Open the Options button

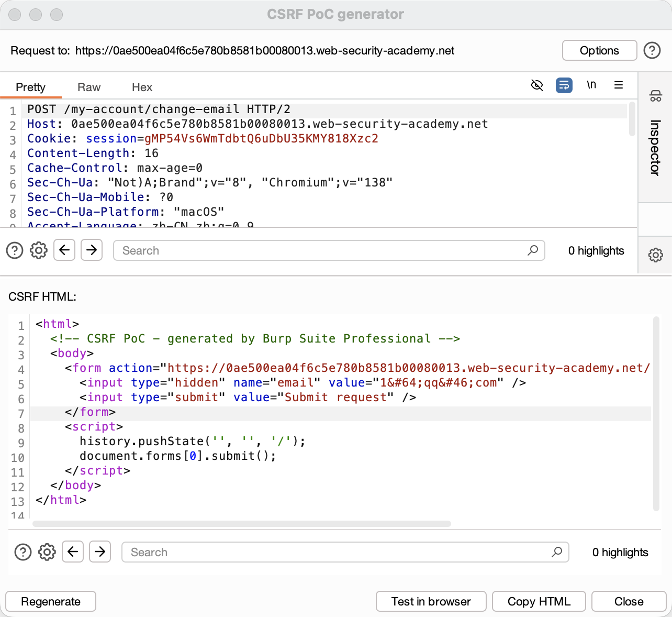(599, 51)
